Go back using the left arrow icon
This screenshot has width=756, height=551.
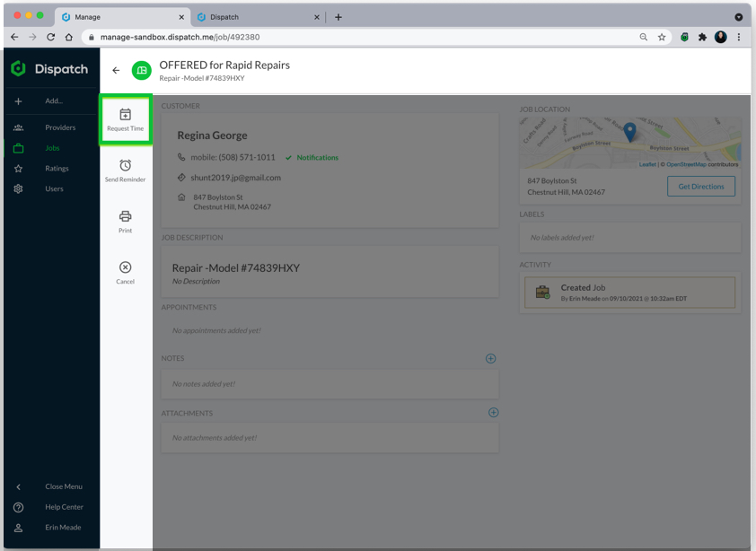tap(116, 70)
